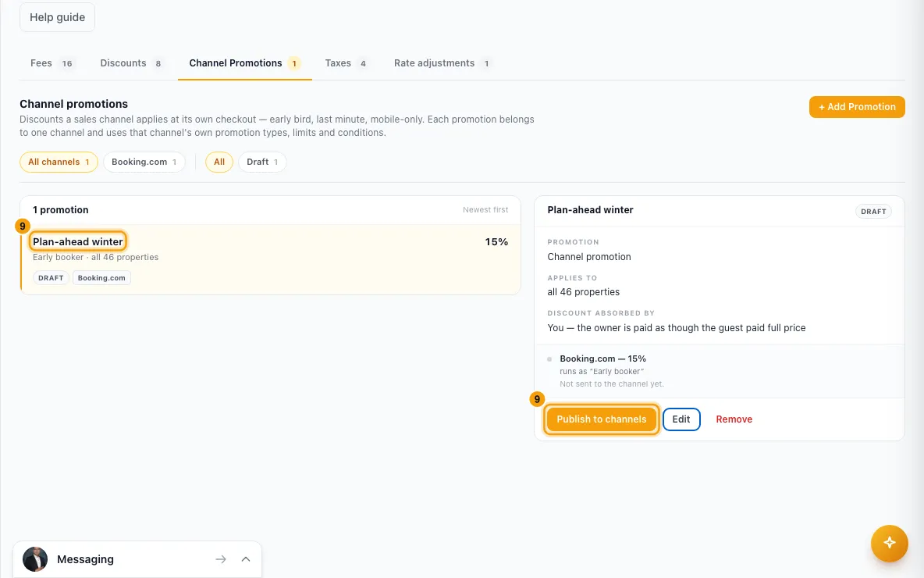
Task: Click the discount absorbed by 'You' description
Action: coord(677,328)
